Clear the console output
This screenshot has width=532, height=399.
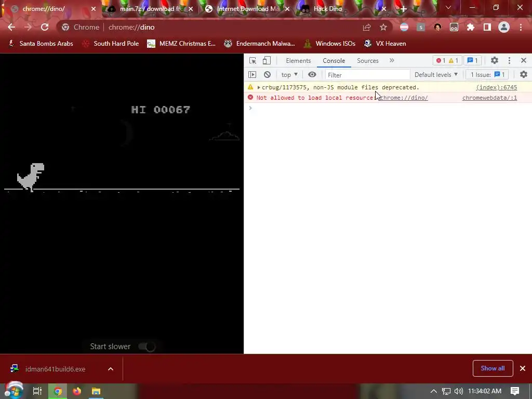coord(268,75)
